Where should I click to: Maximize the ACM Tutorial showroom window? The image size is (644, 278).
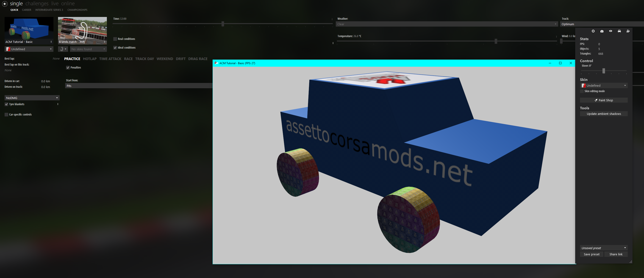(560, 63)
